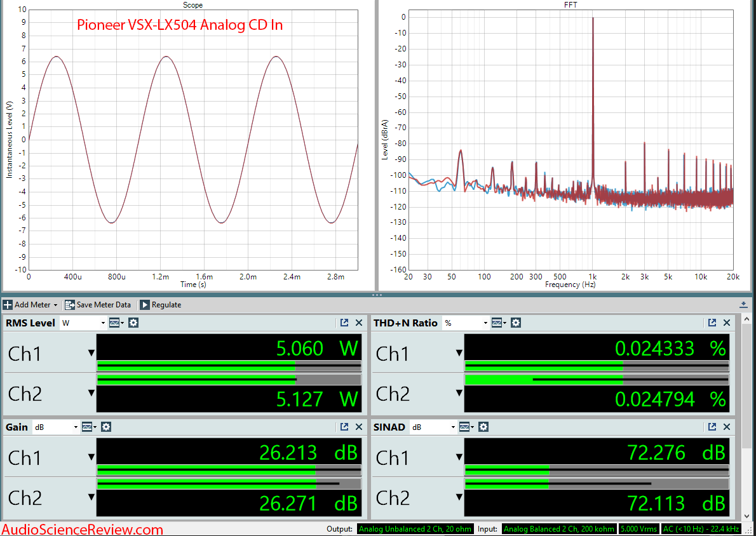The height and width of the screenshot is (536, 756).
Task: Click the RMS Level Ch2 reading '5.127 W'
Action: coord(318,399)
